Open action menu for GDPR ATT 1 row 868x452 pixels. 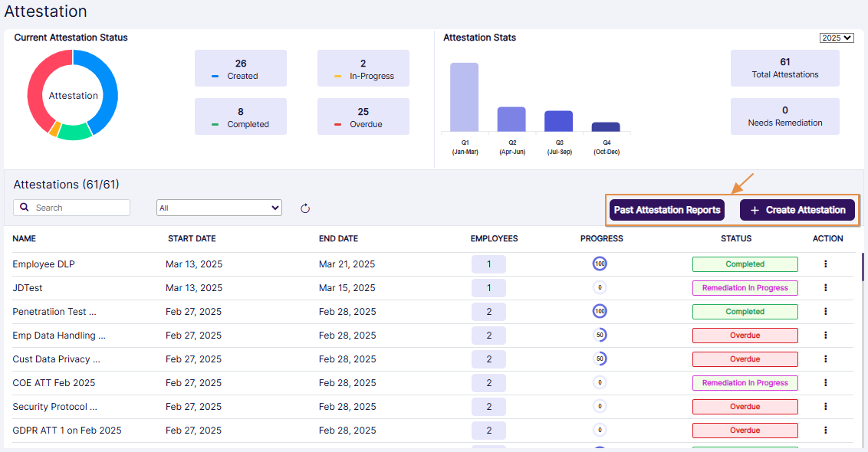[826, 431]
